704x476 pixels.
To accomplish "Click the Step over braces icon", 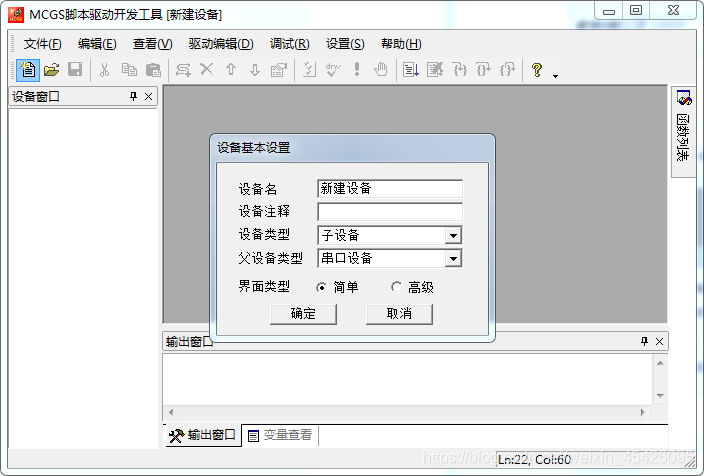I will tap(483, 70).
